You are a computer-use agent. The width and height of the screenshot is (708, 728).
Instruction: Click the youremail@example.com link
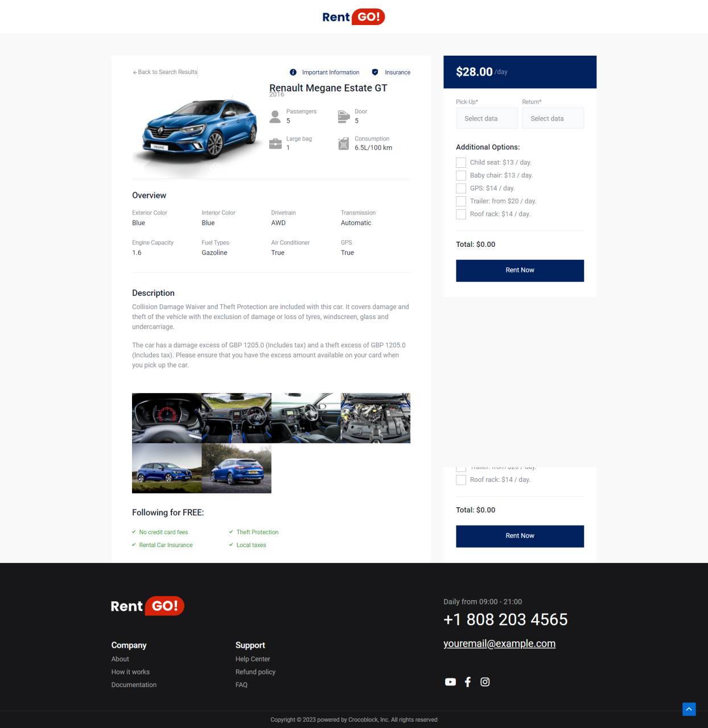coord(499,644)
